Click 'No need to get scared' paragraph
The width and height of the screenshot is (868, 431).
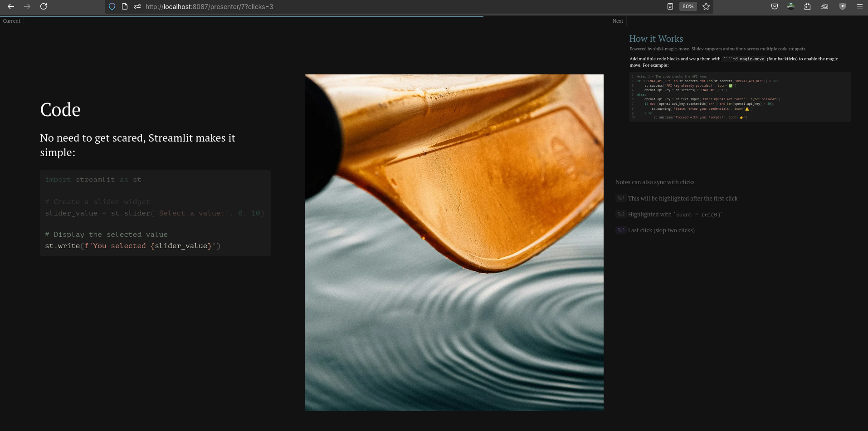click(137, 145)
